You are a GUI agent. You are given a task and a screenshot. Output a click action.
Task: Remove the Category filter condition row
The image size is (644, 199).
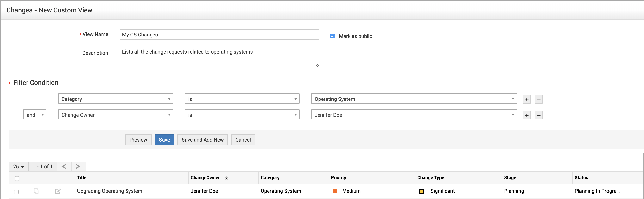[538, 99]
